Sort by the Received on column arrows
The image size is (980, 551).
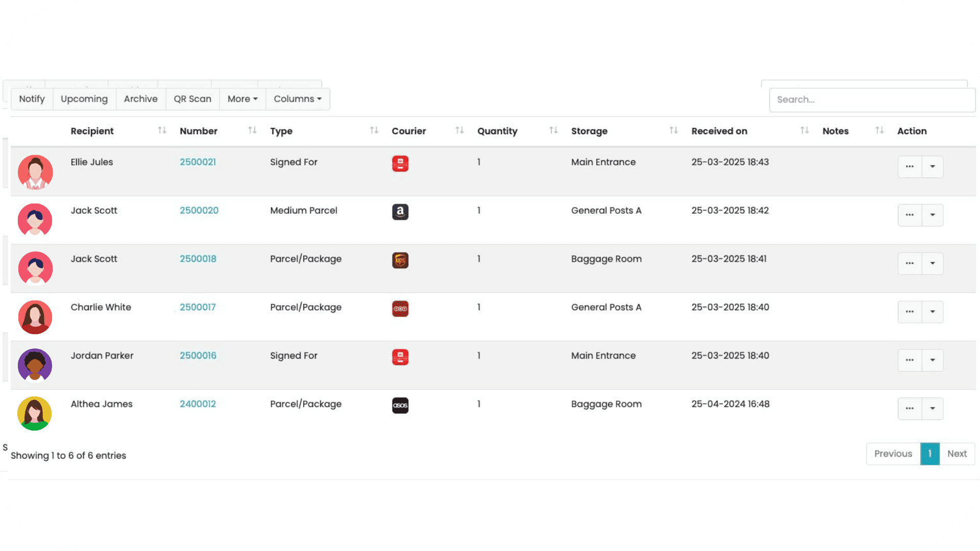(804, 131)
